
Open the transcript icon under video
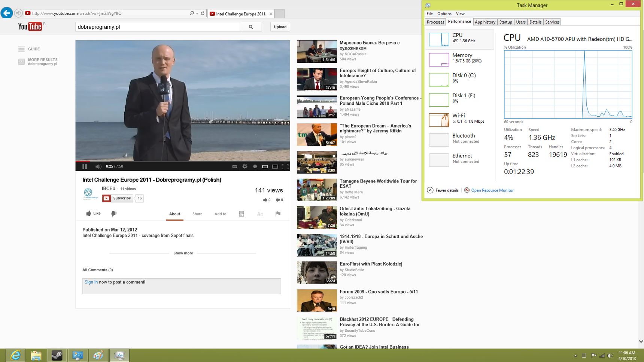(241, 214)
